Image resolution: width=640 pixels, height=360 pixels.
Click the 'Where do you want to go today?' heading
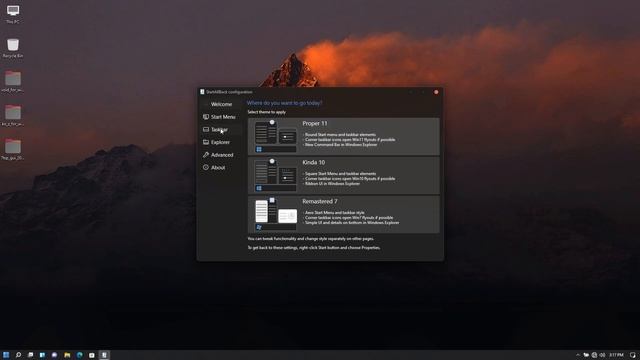click(284, 103)
